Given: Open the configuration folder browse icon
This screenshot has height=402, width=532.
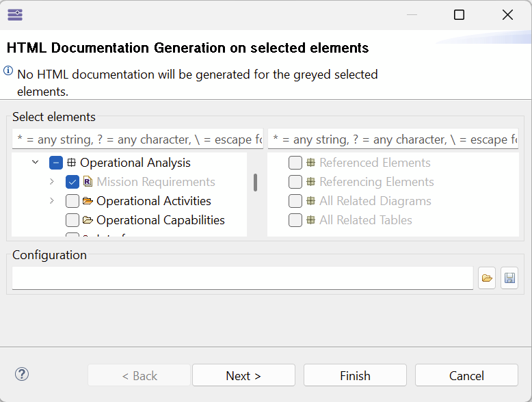Looking at the screenshot, I should pos(487,278).
